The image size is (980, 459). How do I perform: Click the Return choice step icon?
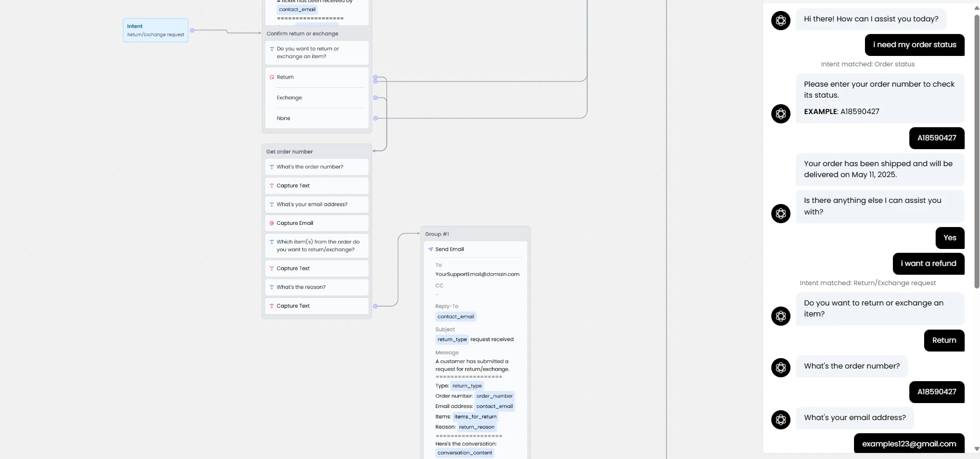(x=272, y=77)
